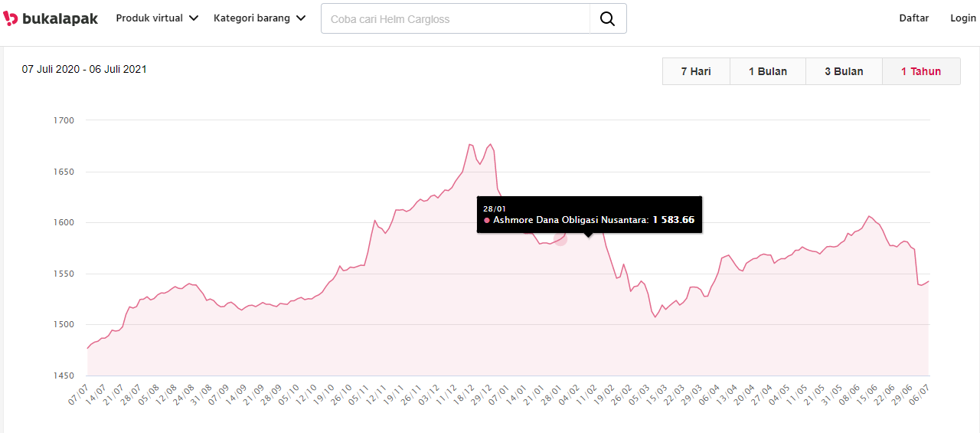Open the Bukalapak home logo
The image size is (980, 433).
[51, 18]
